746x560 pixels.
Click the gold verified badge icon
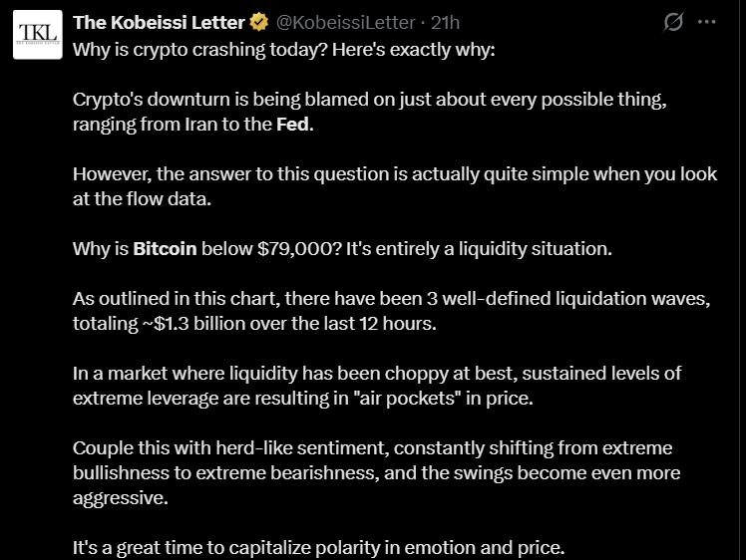pos(258,22)
